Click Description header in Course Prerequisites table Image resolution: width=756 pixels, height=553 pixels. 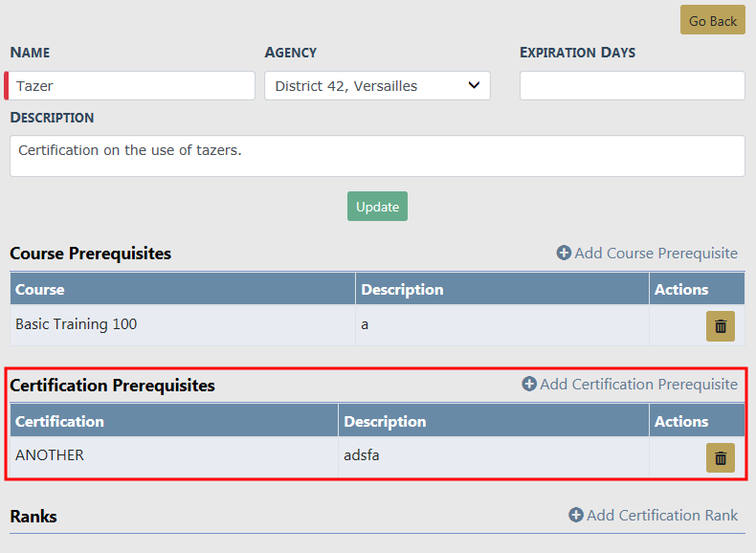(x=402, y=290)
